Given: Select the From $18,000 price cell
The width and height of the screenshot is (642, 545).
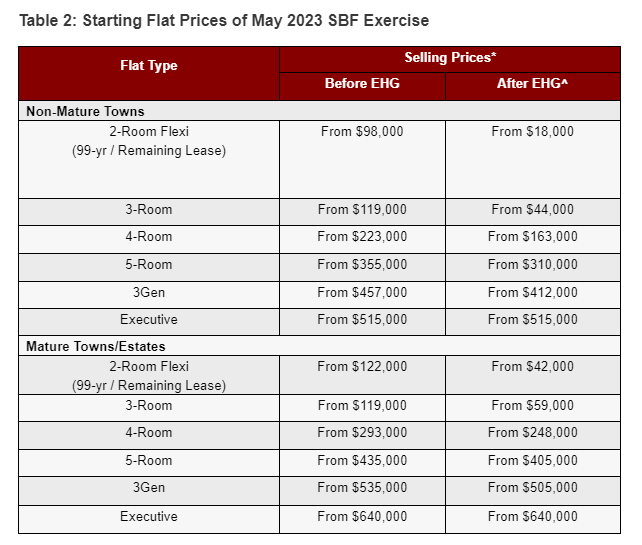Looking at the screenshot, I should pyautogui.click(x=533, y=160).
